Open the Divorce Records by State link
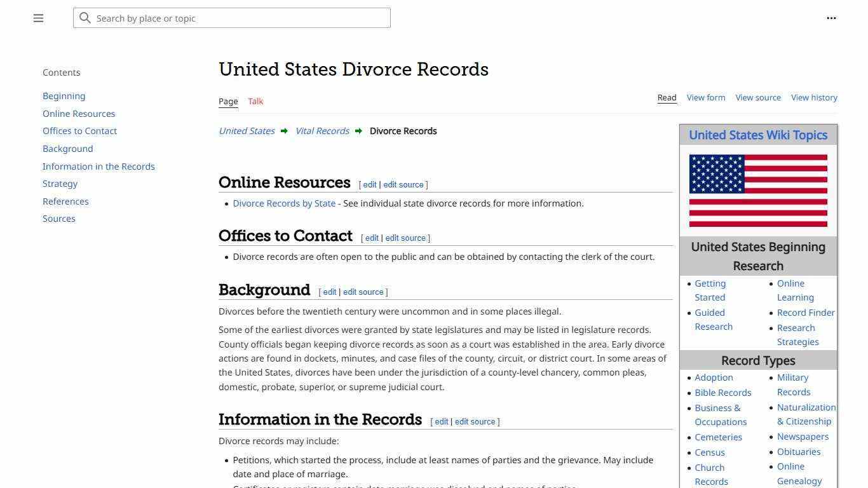The image size is (868, 488). tap(284, 203)
